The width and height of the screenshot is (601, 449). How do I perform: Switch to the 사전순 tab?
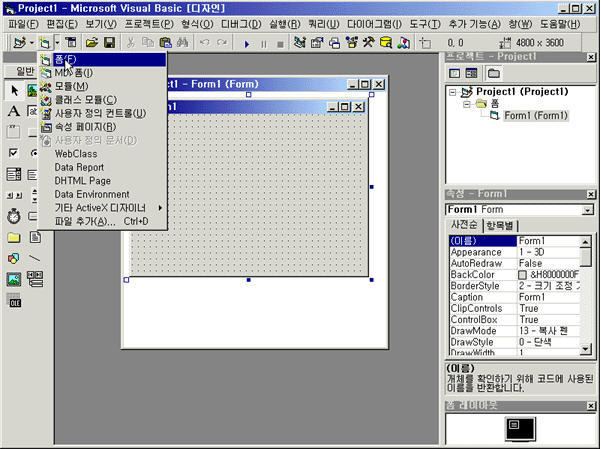coord(465,225)
